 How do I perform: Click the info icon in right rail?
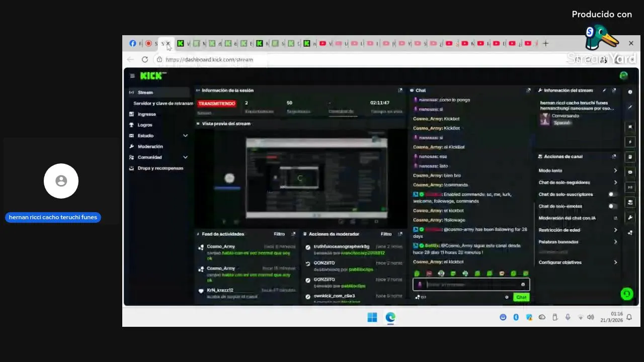[630, 92]
